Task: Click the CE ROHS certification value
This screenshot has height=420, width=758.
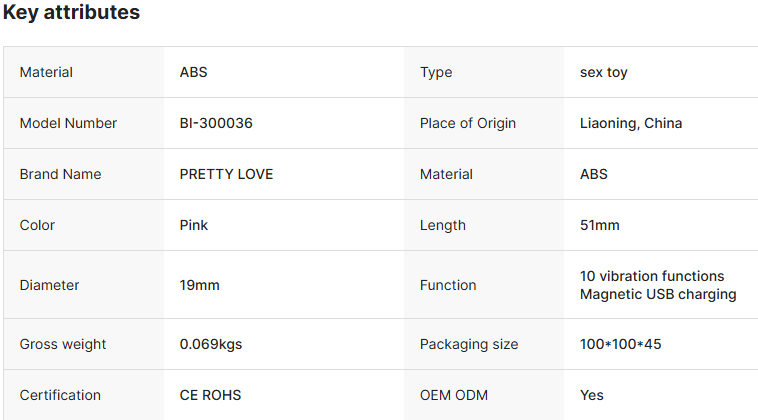Action: point(210,395)
